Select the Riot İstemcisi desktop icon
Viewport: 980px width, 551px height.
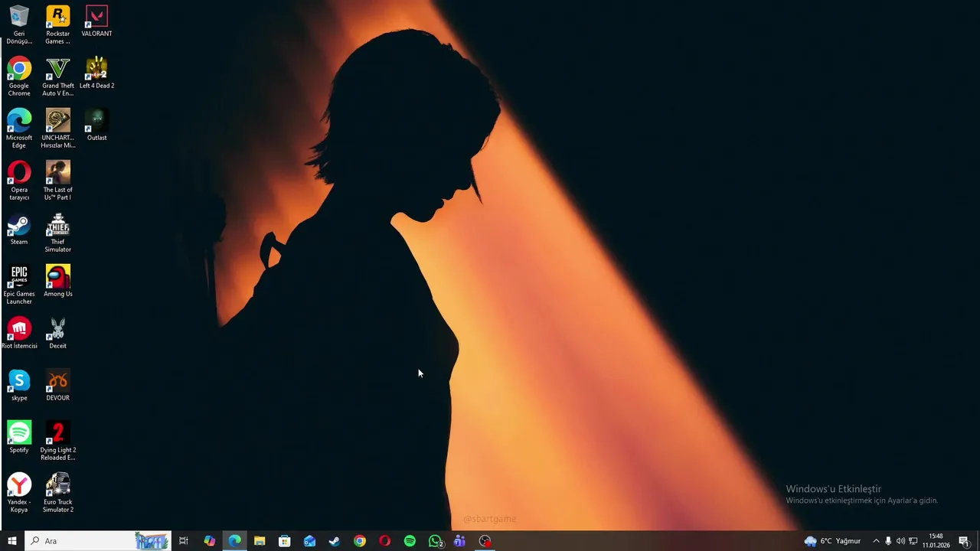pos(19,334)
